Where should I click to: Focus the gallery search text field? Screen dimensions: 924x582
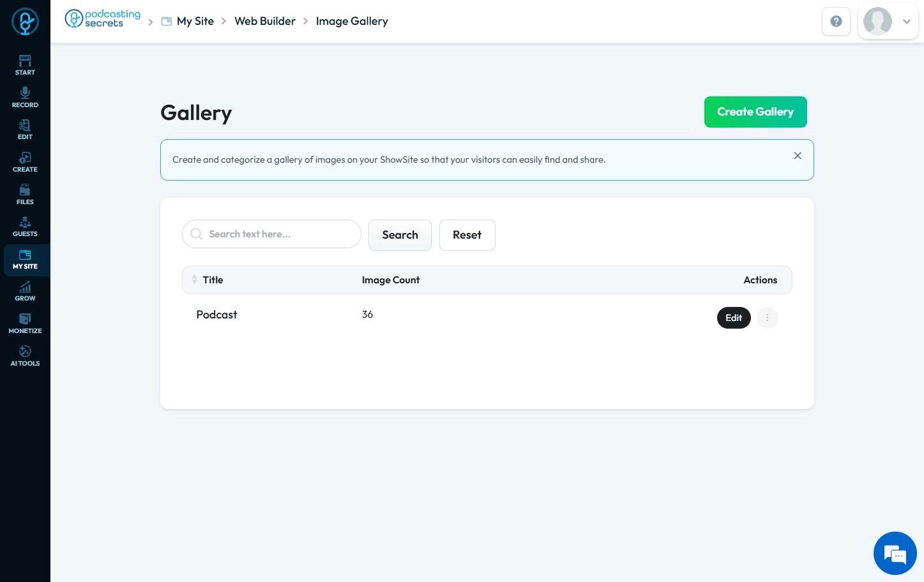point(271,234)
